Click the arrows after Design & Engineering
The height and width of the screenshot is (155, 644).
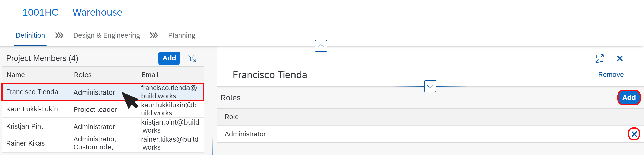(x=154, y=35)
